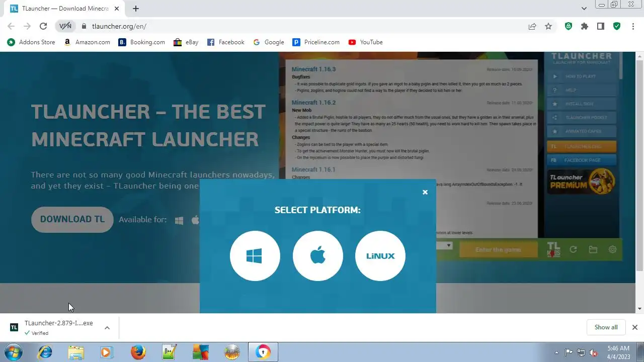644x362 pixels.
Task: Open the Amazon.com bookmark
Action: click(x=87, y=42)
